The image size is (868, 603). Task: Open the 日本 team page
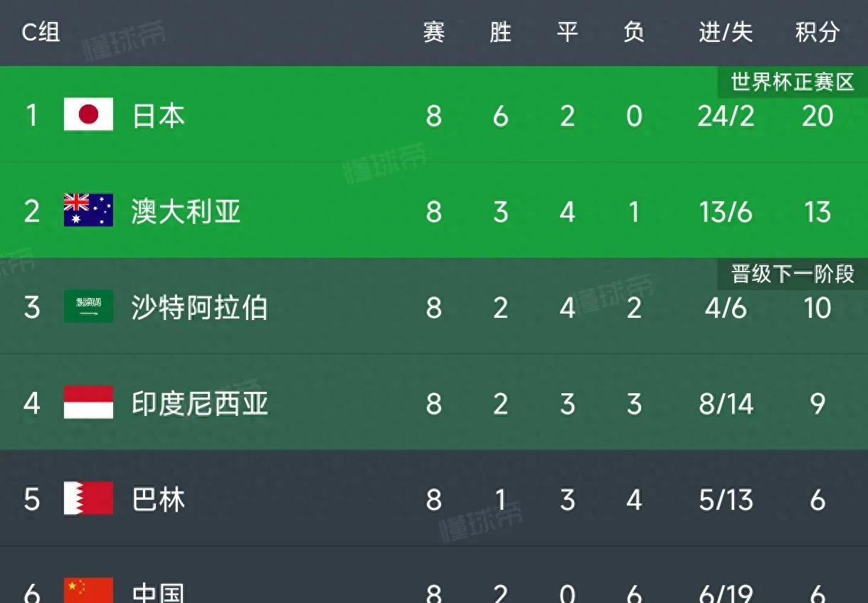[159, 115]
